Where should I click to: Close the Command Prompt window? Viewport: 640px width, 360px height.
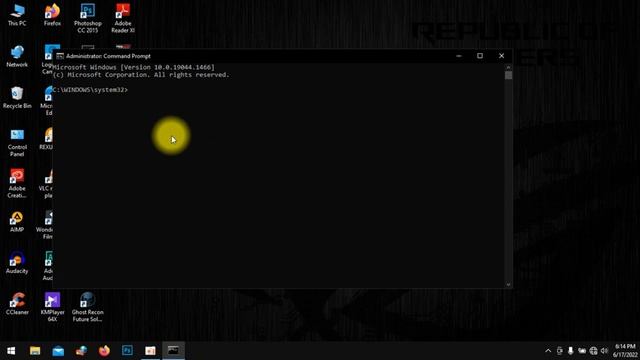502,56
